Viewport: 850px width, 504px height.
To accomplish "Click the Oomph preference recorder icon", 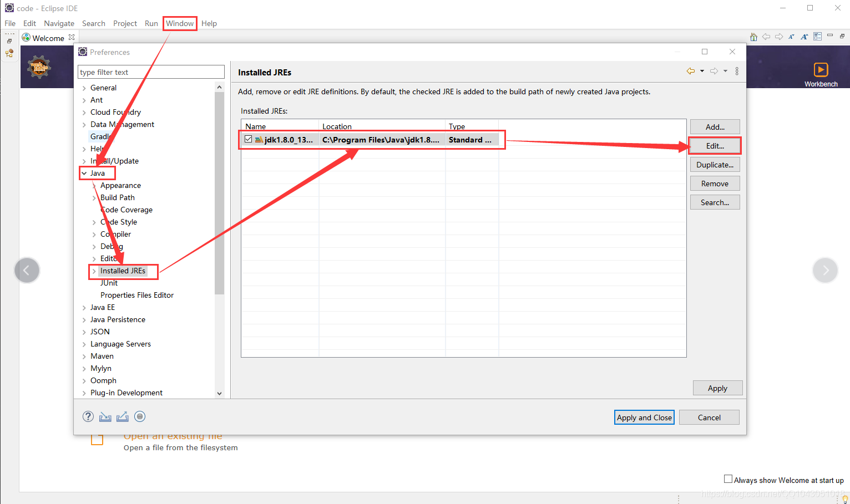I will point(140,417).
